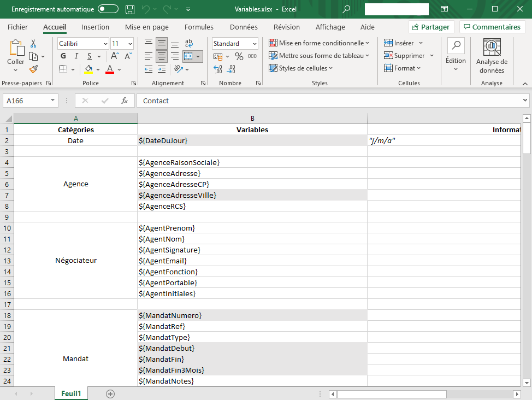Select the Format Painter brush icon

[x=33, y=69]
